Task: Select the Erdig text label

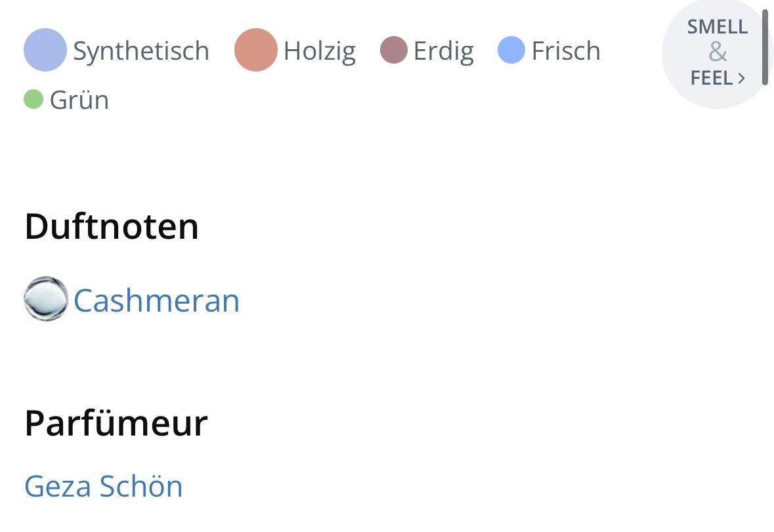Action: tap(444, 51)
